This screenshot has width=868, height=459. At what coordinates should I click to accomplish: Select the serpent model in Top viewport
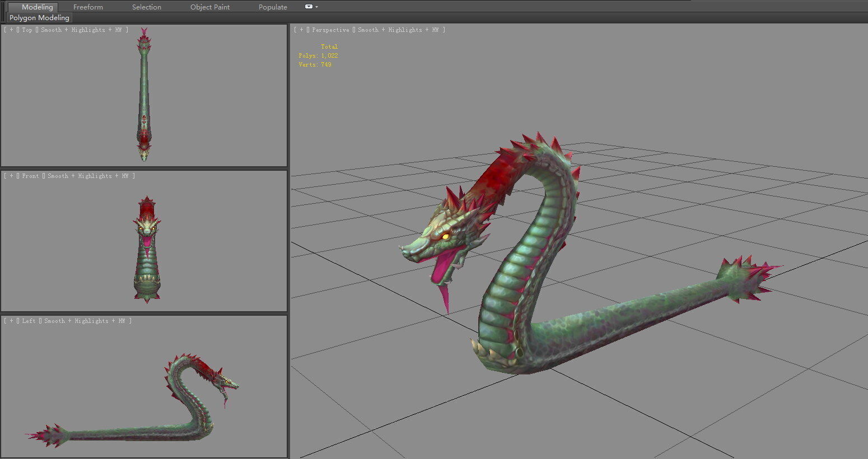144,95
